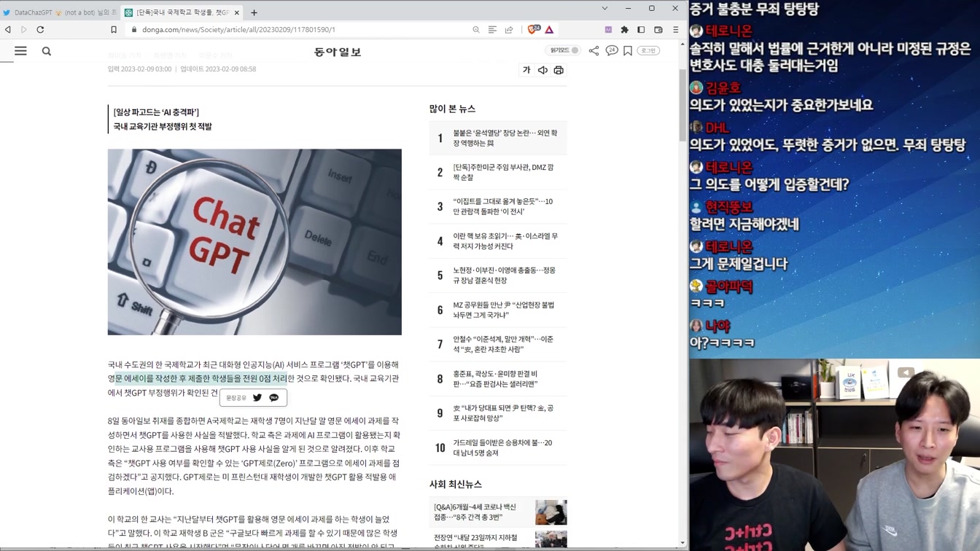Open the tab search chevron
The width and height of the screenshot is (980, 551).
point(604,9)
